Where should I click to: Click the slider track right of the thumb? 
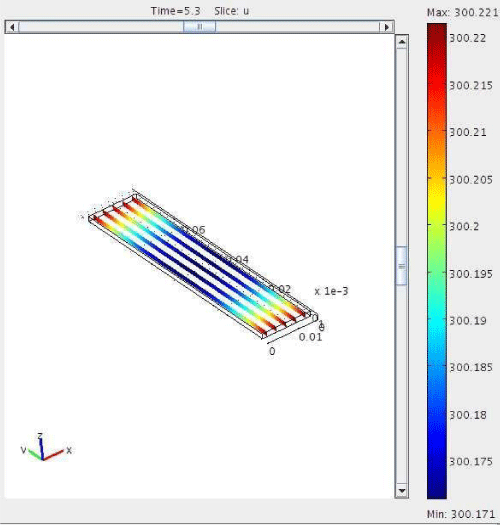[x=297, y=27]
